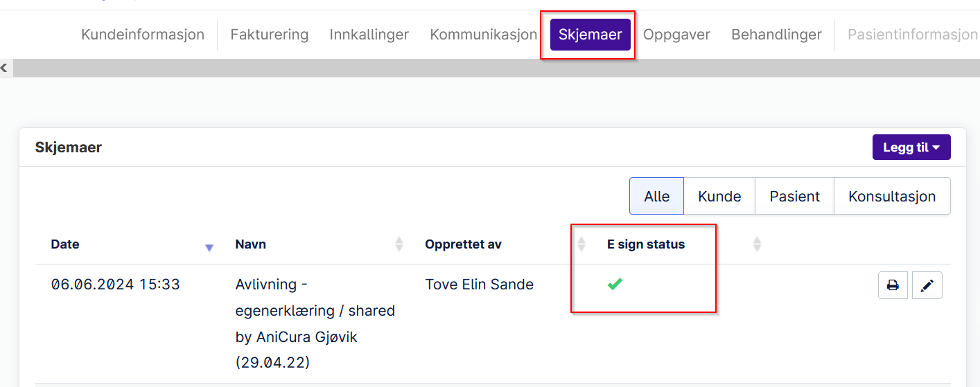Filter forms by Konsultasjon
Viewport: 980px width, 387px height.
(892, 196)
